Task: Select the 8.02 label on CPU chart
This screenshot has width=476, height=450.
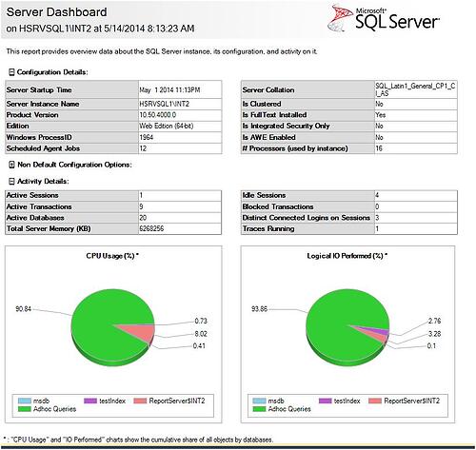Action: [x=201, y=334]
